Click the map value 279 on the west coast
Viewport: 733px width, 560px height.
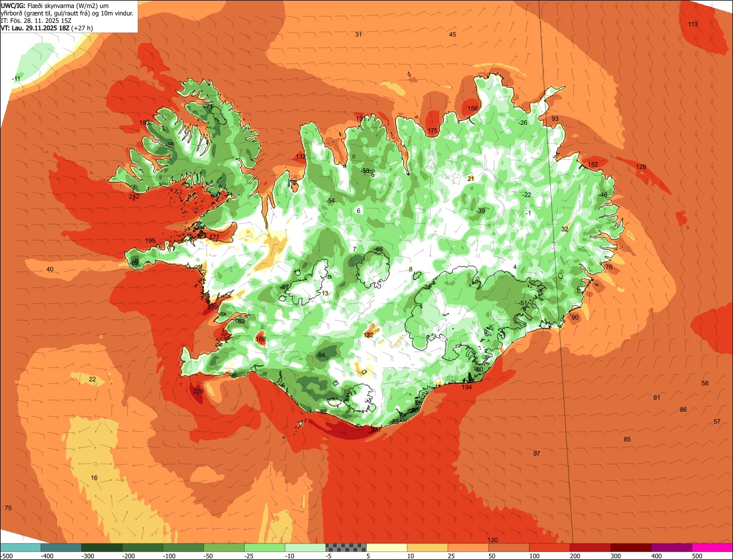[212, 306]
